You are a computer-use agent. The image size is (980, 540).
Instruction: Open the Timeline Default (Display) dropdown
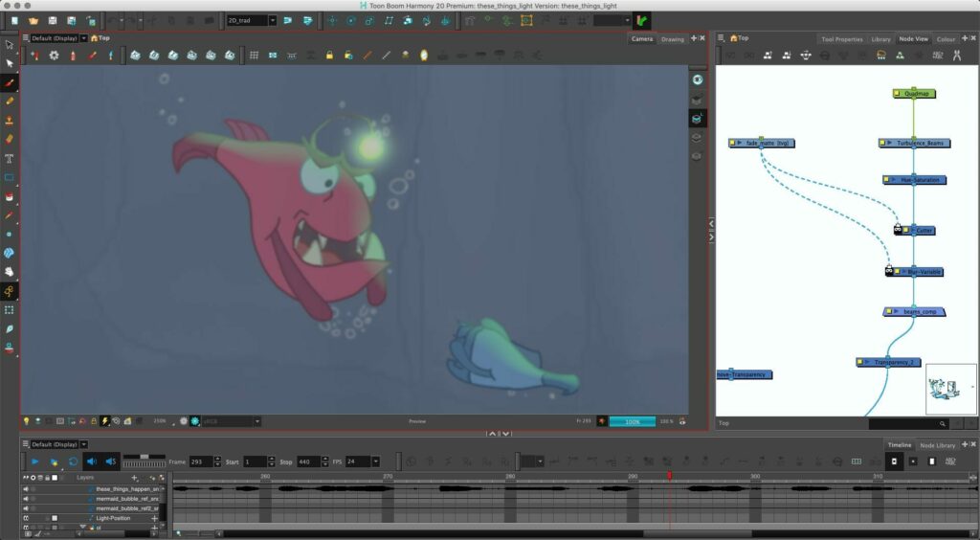(84, 444)
